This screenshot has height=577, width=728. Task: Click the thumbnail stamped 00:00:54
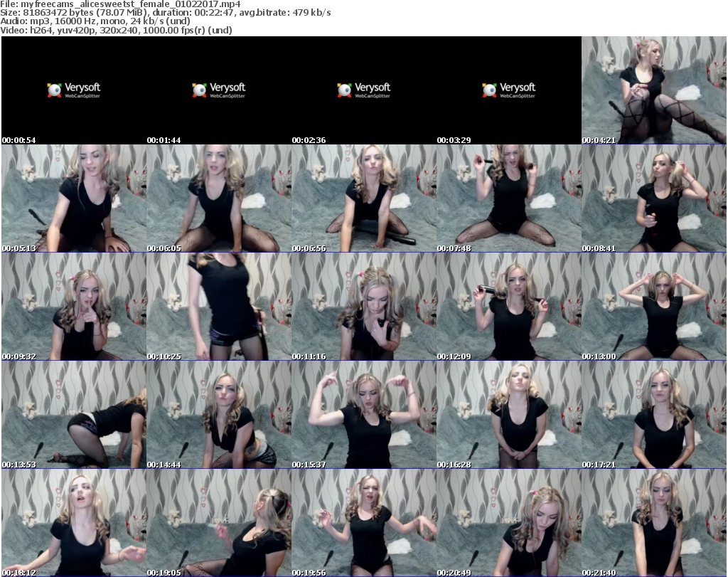[74, 90]
